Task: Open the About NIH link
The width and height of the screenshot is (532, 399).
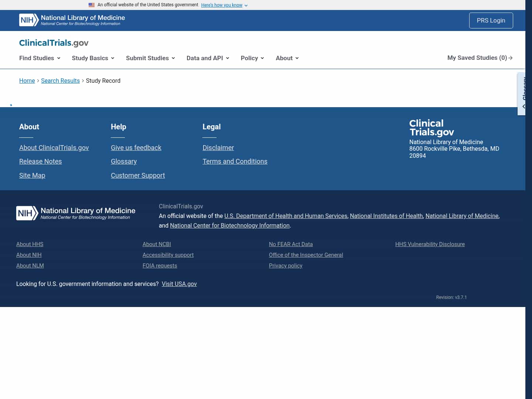Action: (x=29, y=255)
